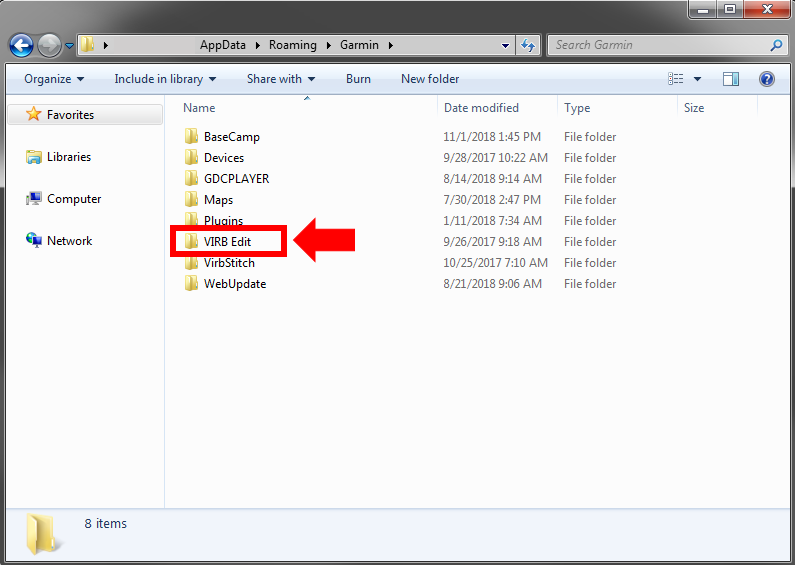Click BaseCamp date 11/1/2018 1:45 PM
Image resolution: width=795 pixels, height=565 pixels.
pyautogui.click(x=492, y=137)
